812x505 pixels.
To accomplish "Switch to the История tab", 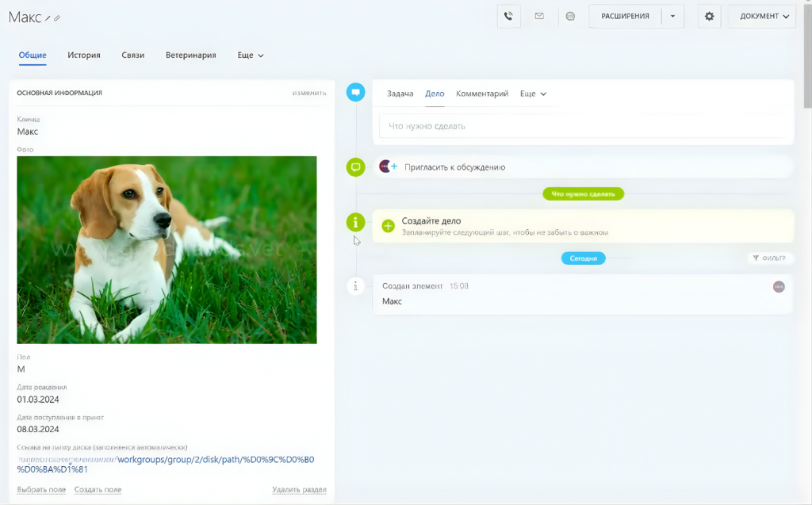I will pyautogui.click(x=83, y=55).
